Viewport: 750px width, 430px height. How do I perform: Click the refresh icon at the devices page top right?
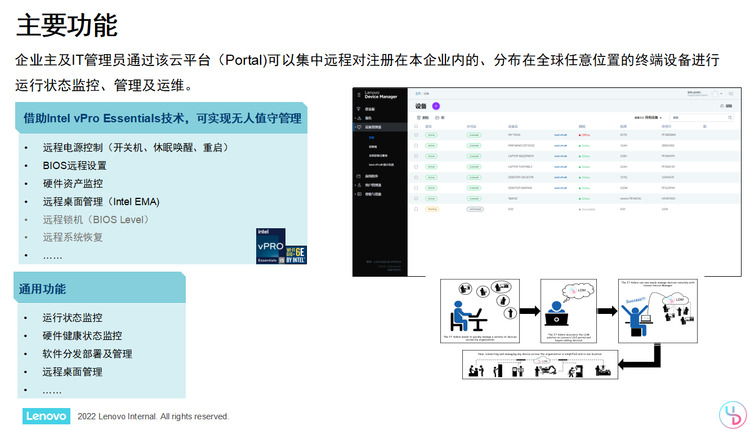click(722, 106)
